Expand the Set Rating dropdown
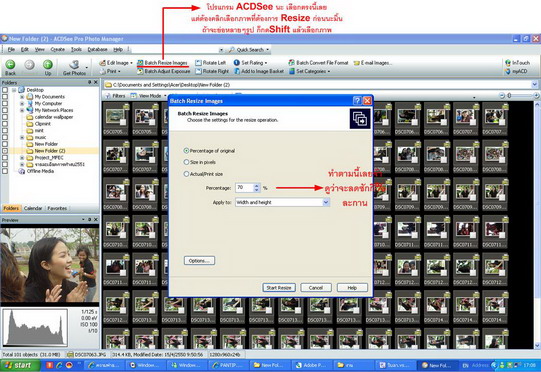This screenshot has height=372, width=541. 266,63
